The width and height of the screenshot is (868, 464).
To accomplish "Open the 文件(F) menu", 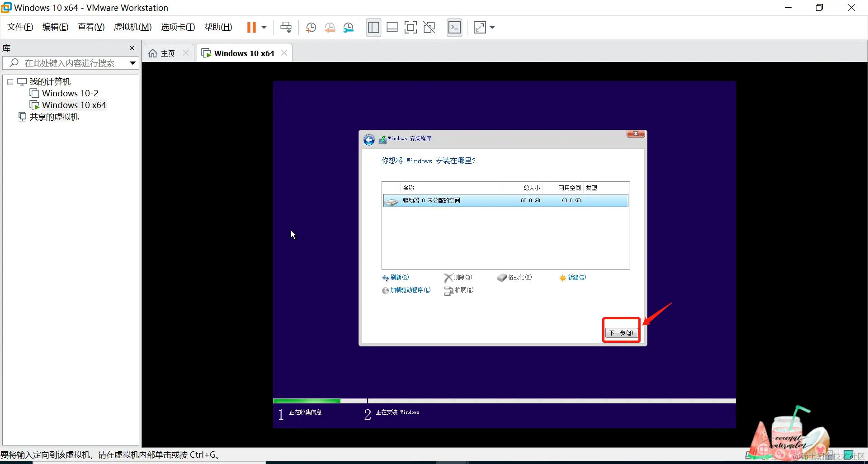I will [x=20, y=27].
